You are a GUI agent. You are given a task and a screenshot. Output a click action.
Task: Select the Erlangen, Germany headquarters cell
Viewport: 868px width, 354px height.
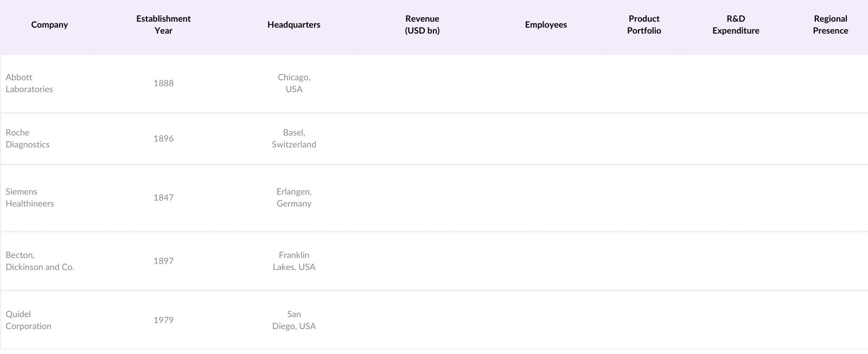click(294, 198)
